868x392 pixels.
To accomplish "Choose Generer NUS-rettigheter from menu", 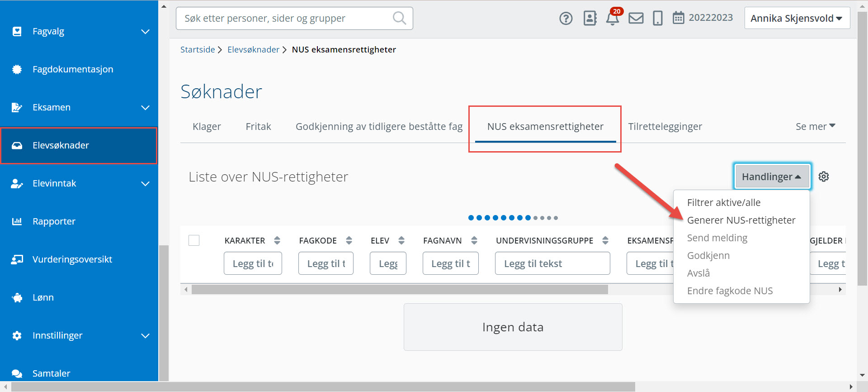I will 741,220.
